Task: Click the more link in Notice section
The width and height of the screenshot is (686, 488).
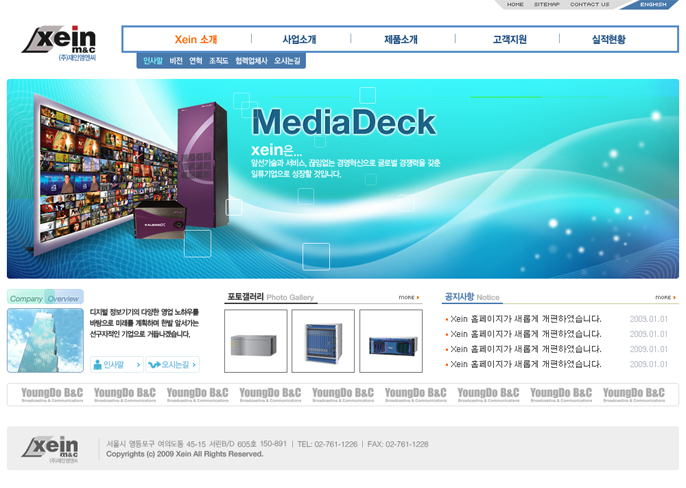Action: (665, 297)
